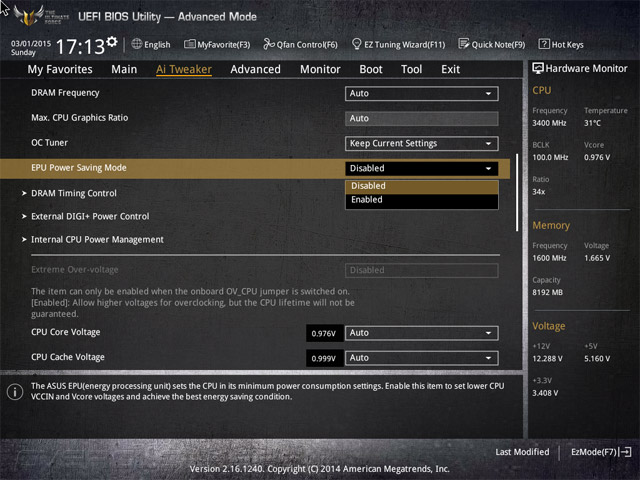640x480 pixels.
Task: Switch to the Boot tab
Action: (x=371, y=69)
